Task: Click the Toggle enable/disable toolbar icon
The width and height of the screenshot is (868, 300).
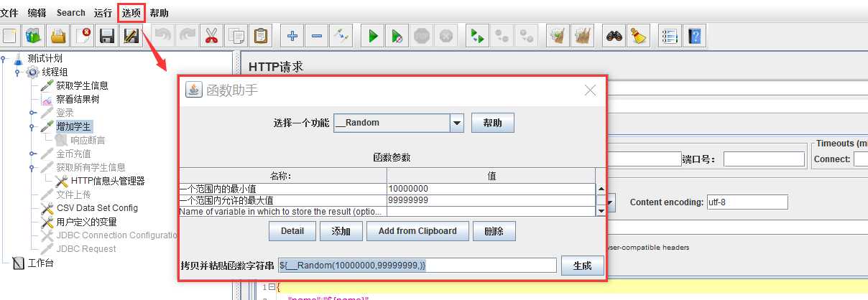Action: tap(341, 36)
